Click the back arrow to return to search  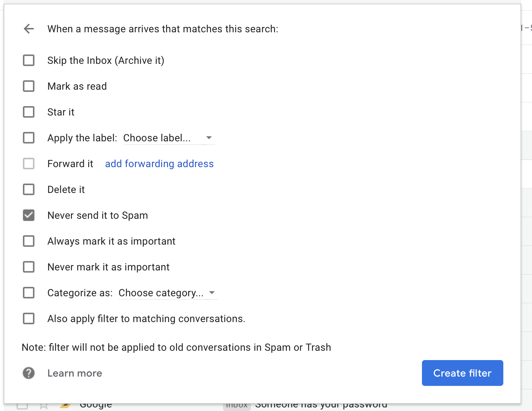[x=29, y=29]
